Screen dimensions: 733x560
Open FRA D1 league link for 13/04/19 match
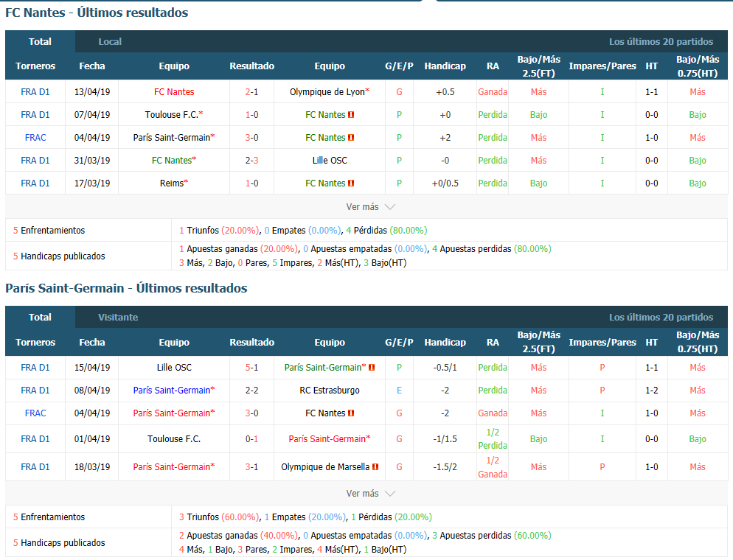point(35,92)
